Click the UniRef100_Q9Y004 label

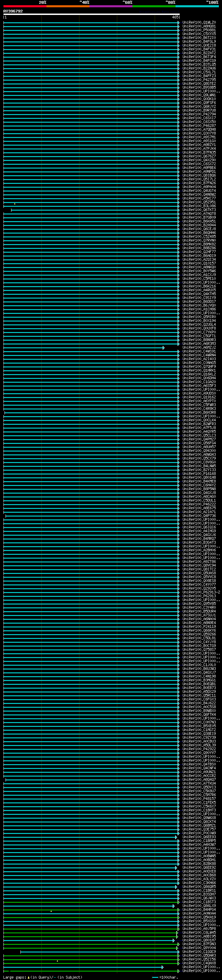tap(199, 948)
